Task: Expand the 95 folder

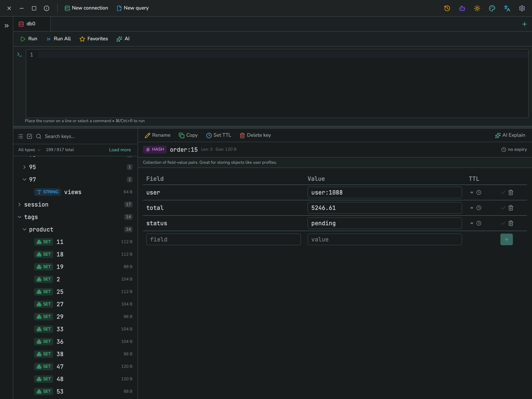Action: (75, 167)
